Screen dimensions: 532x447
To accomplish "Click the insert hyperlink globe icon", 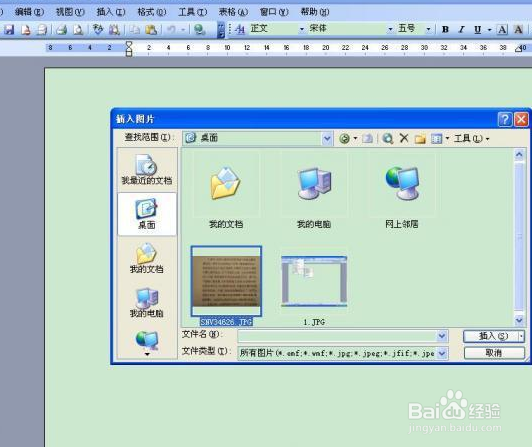I will [200, 30].
